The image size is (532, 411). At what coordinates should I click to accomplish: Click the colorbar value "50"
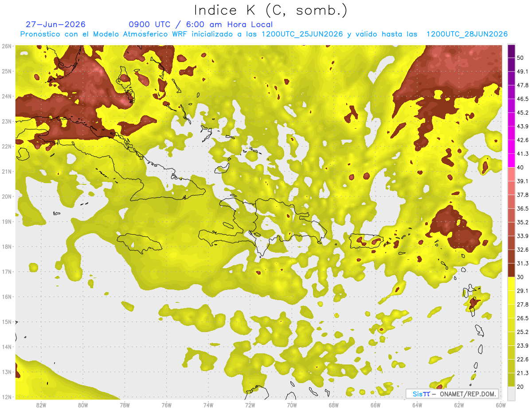(x=520, y=58)
